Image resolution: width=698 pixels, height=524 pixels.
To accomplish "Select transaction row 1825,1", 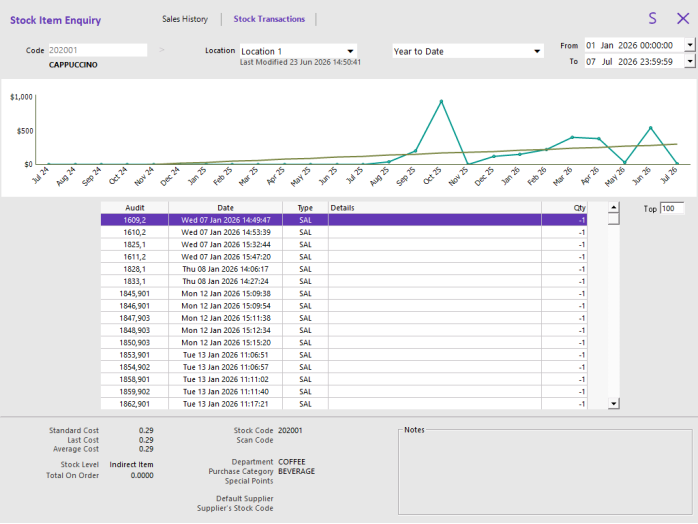I will pos(344,244).
